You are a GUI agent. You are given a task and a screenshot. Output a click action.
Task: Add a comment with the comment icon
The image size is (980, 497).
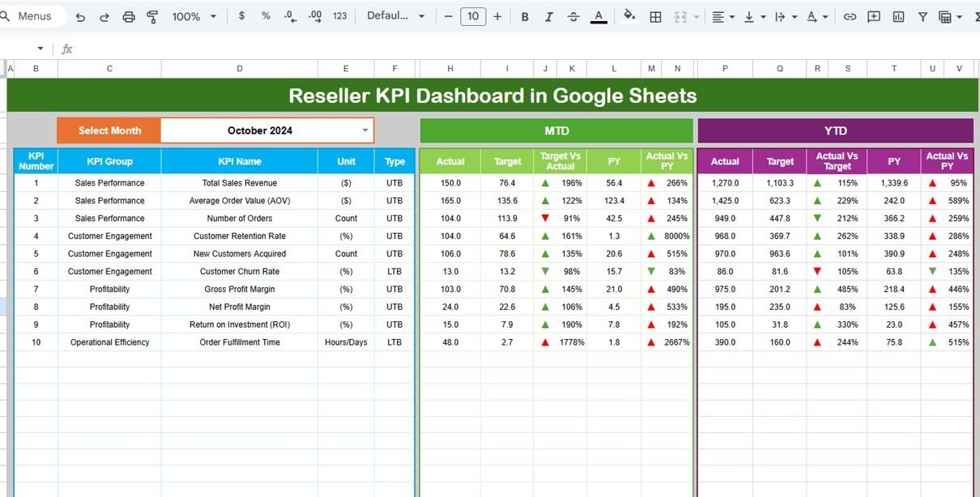[x=874, y=16]
